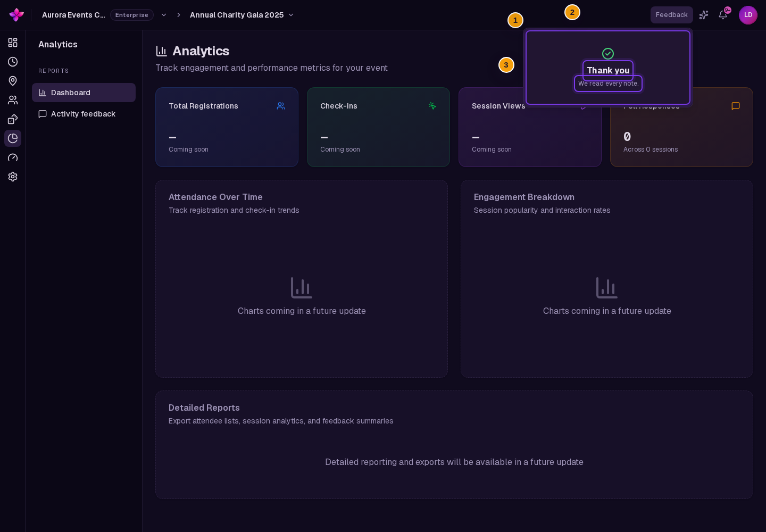Screen dimensions: 766x532
Task: Click the Session Views card title
Action: tap(498, 106)
